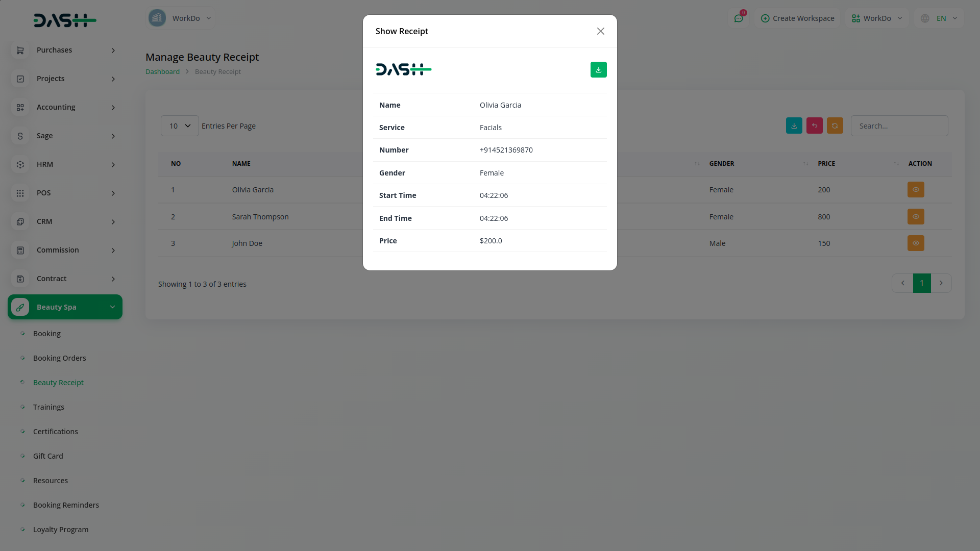The image size is (980, 551).
Task: Download receipt with the green download icon
Action: pyautogui.click(x=598, y=70)
